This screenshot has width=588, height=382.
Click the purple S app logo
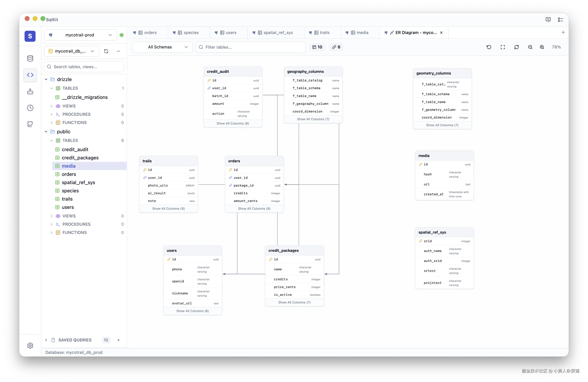pos(30,36)
